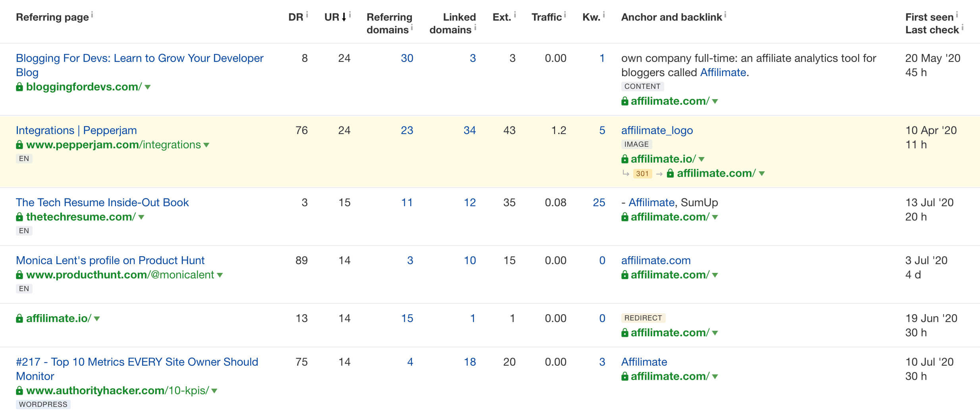Click referring domains count 23 for Pepperjam

407,130
